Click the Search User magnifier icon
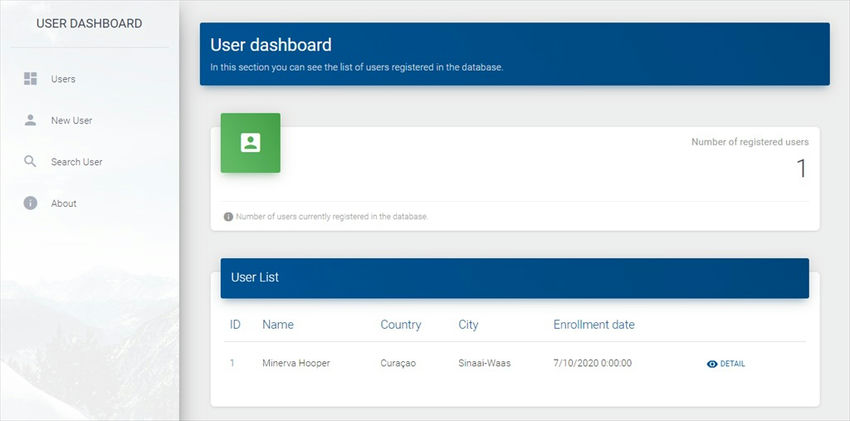The height and width of the screenshot is (421, 850). (30, 162)
